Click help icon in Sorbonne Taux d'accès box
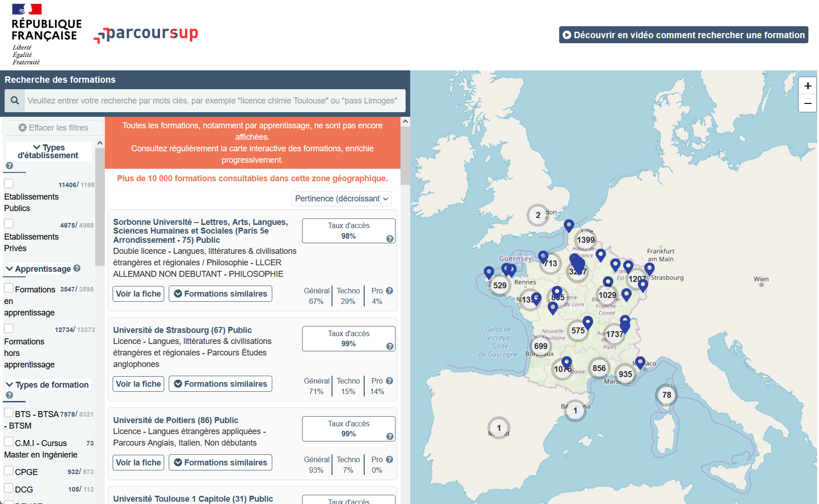 click(x=389, y=239)
